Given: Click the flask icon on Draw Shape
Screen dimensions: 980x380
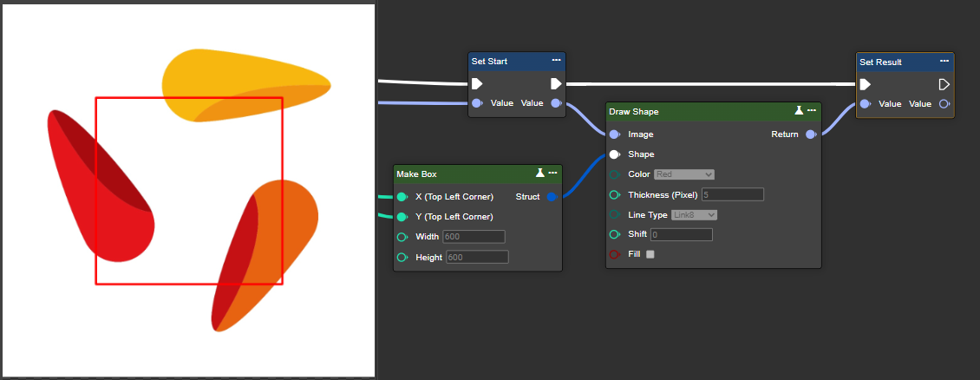Looking at the screenshot, I should tap(799, 111).
